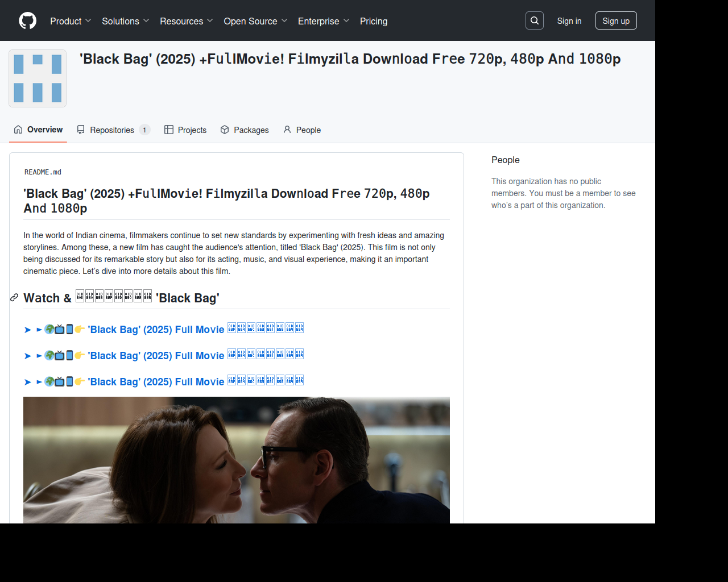Click the movie still image

237,460
